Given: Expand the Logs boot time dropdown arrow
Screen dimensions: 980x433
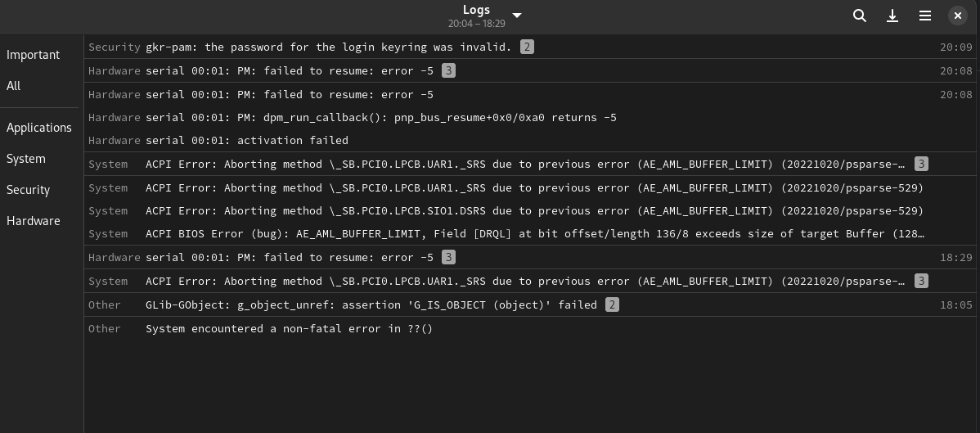Looking at the screenshot, I should coord(516,16).
